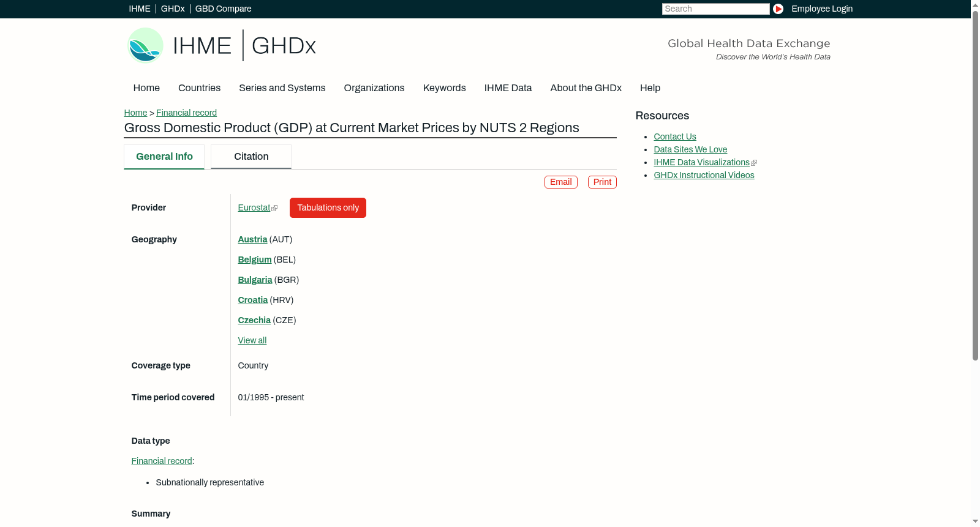Open the IHME Data menu
The width and height of the screenshot is (980, 527).
508,88
